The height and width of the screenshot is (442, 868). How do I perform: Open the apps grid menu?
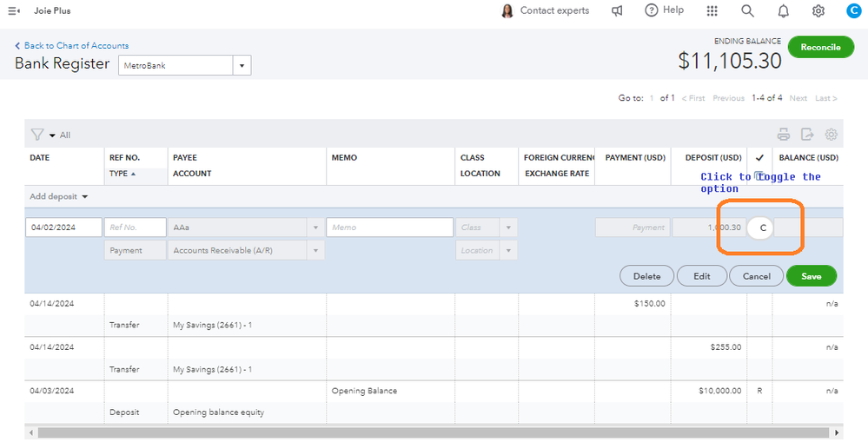coord(712,10)
